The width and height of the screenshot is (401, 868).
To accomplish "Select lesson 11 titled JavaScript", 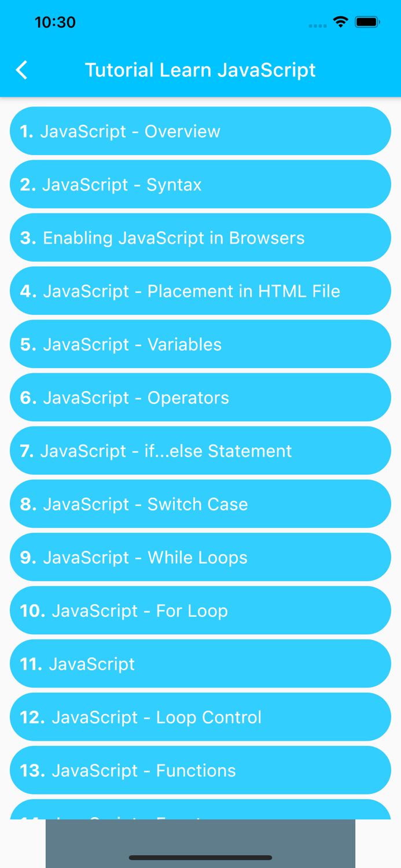I will pyautogui.click(x=200, y=664).
